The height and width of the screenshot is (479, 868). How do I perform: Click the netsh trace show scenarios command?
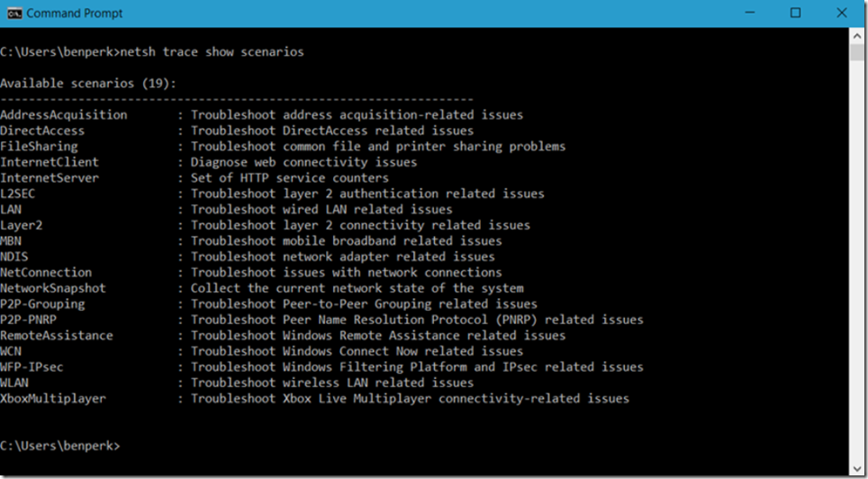click(212, 52)
